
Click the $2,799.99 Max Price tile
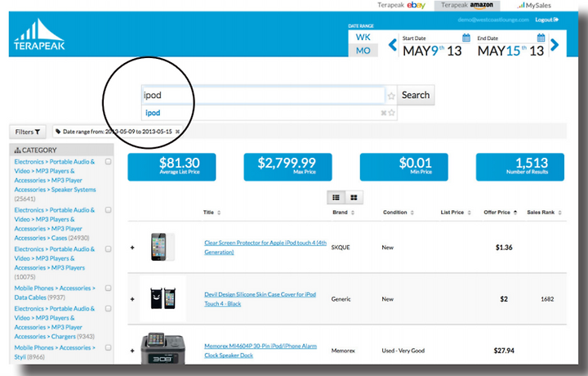(287, 167)
